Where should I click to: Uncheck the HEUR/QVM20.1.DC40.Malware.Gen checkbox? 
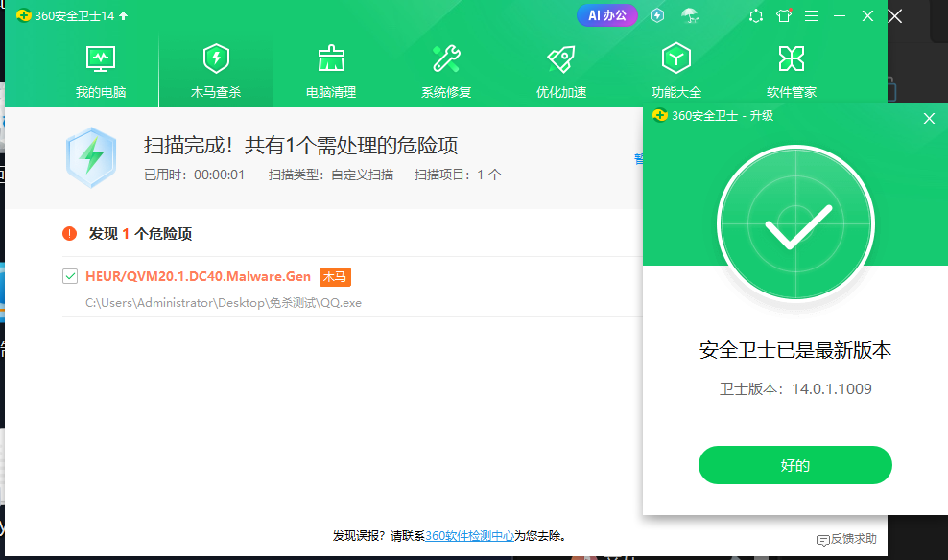70,276
